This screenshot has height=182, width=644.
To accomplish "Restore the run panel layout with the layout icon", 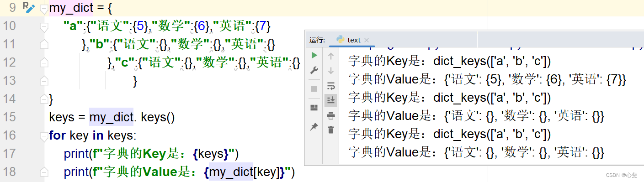I will click(314, 108).
